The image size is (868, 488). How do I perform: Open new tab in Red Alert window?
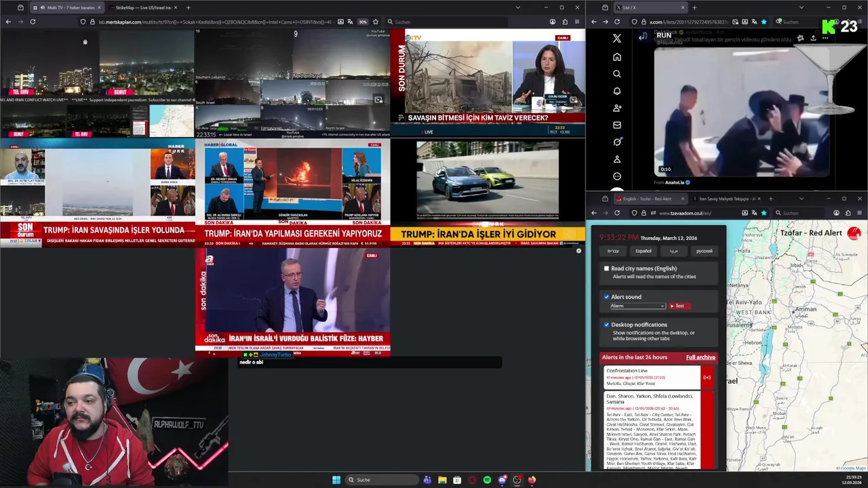tap(770, 199)
